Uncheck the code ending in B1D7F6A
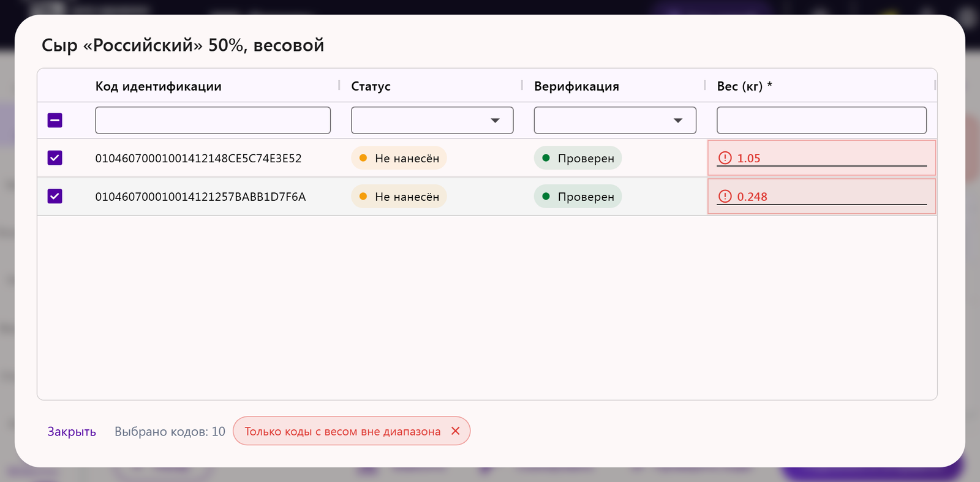The image size is (980, 482). [x=55, y=196]
